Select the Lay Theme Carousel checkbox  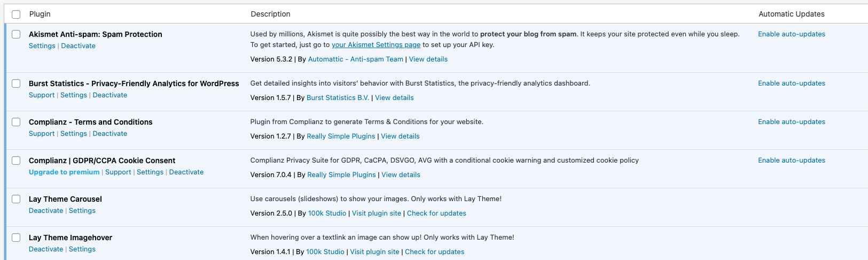(16, 199)
